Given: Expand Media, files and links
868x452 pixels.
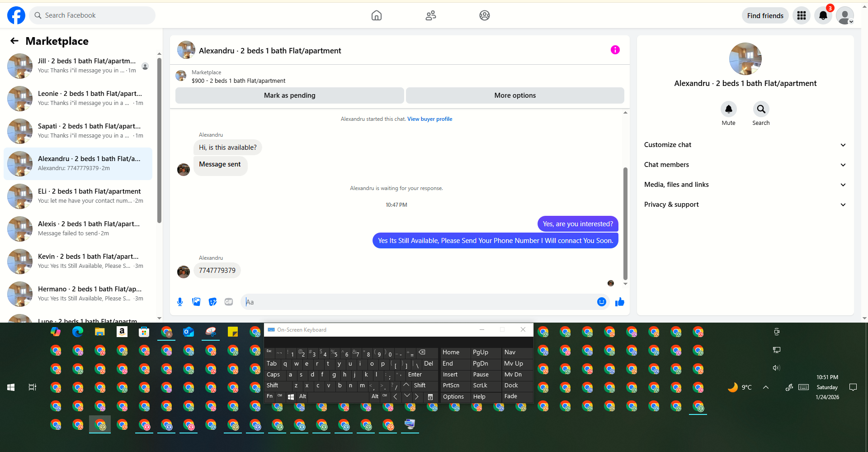Looking at the screenshot, I should pos(745,185).
